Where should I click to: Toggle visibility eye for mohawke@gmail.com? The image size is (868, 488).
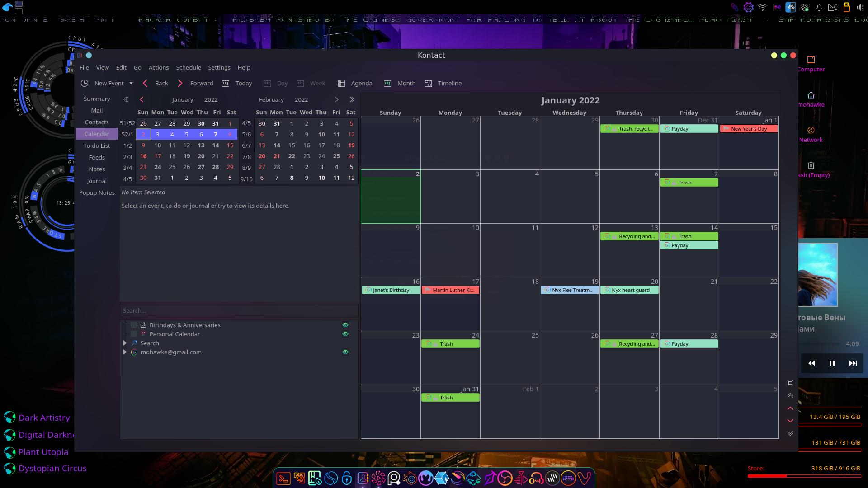click(345, 352)
